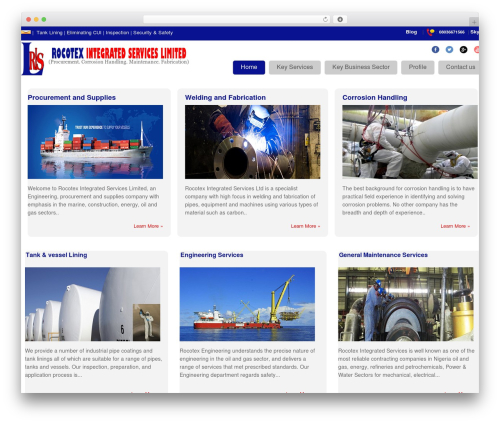Click the green maximize window button

(44, 19)
